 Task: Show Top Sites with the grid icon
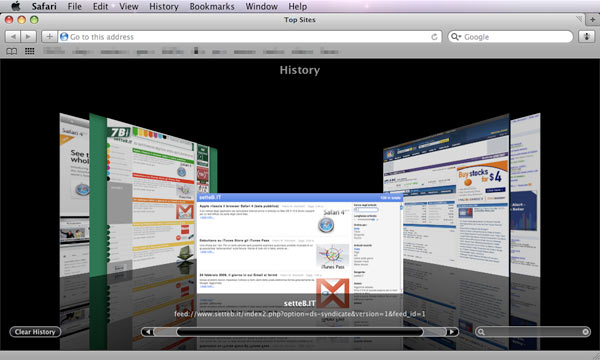click(x=29, y=51)
